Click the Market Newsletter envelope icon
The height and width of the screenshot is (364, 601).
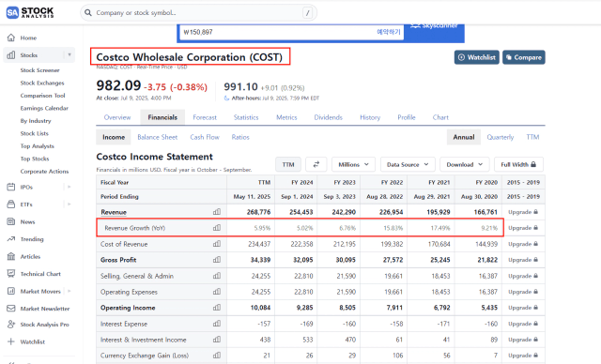(x=11, y=308)
